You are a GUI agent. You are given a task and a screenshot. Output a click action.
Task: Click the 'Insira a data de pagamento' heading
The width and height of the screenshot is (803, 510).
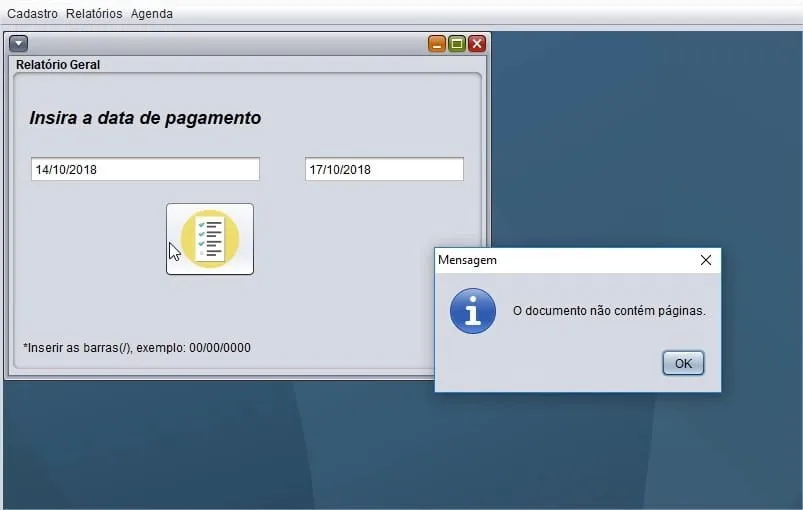[145, 118]
